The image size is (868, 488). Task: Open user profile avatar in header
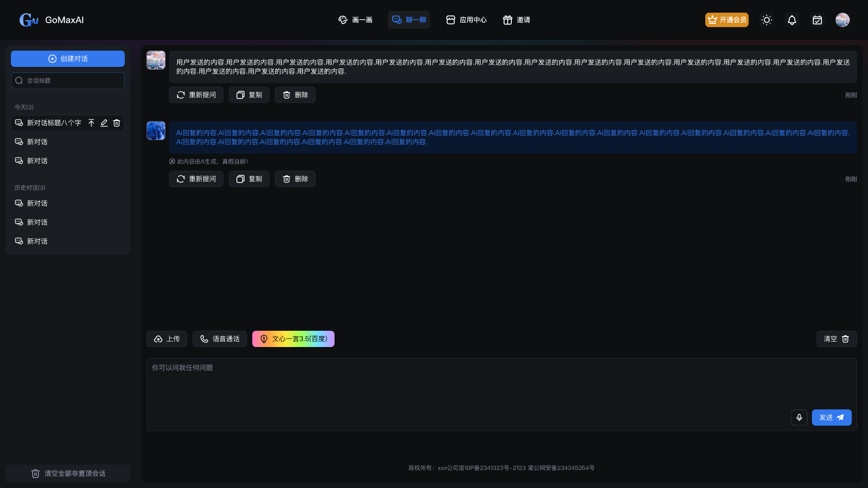click(x=842, y=20)
